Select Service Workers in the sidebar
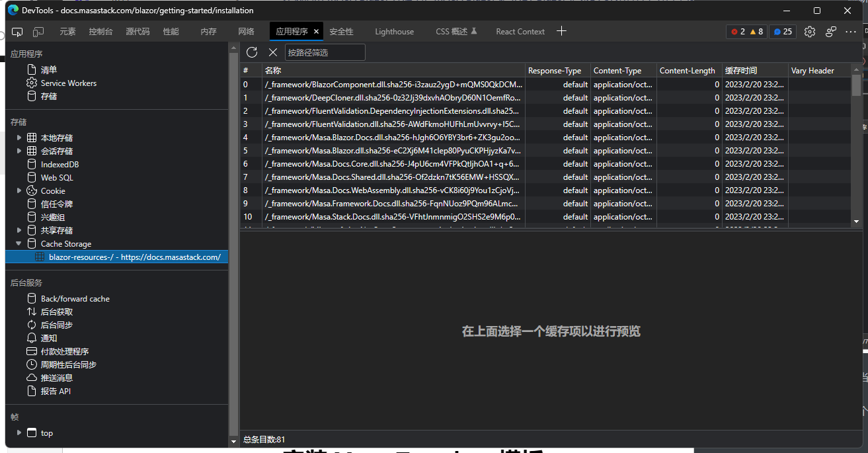The width and height of the screenshot is (868, 453). tap(68, 83)
